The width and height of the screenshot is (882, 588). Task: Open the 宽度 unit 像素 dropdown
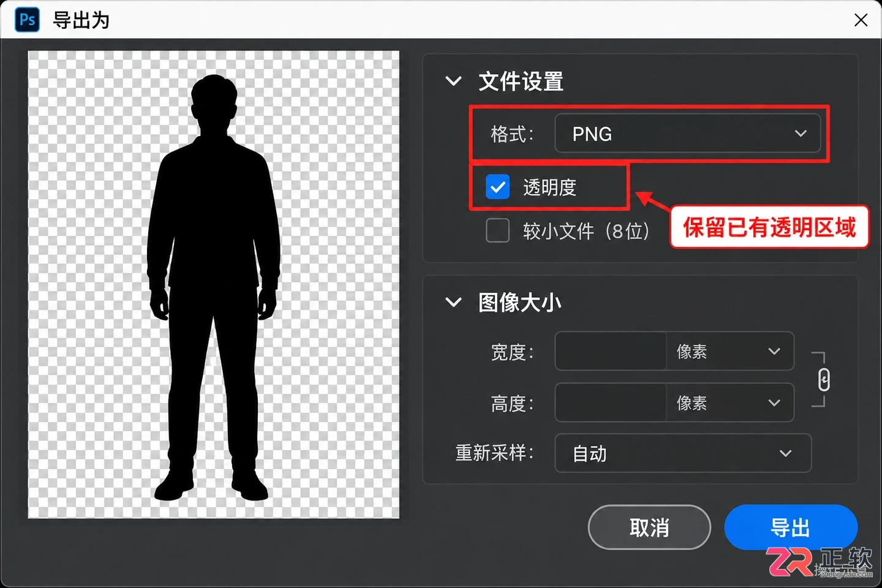tap(729, 351)
